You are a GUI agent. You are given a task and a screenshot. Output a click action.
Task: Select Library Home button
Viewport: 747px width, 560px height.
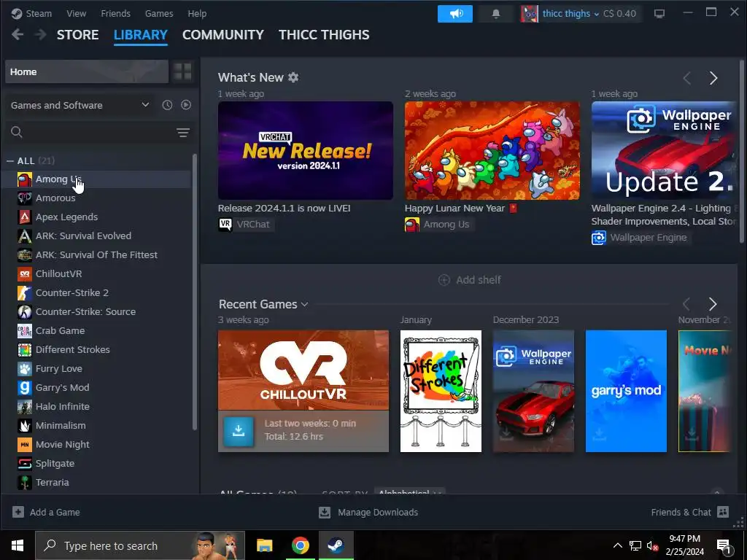(x=87, y=71)
